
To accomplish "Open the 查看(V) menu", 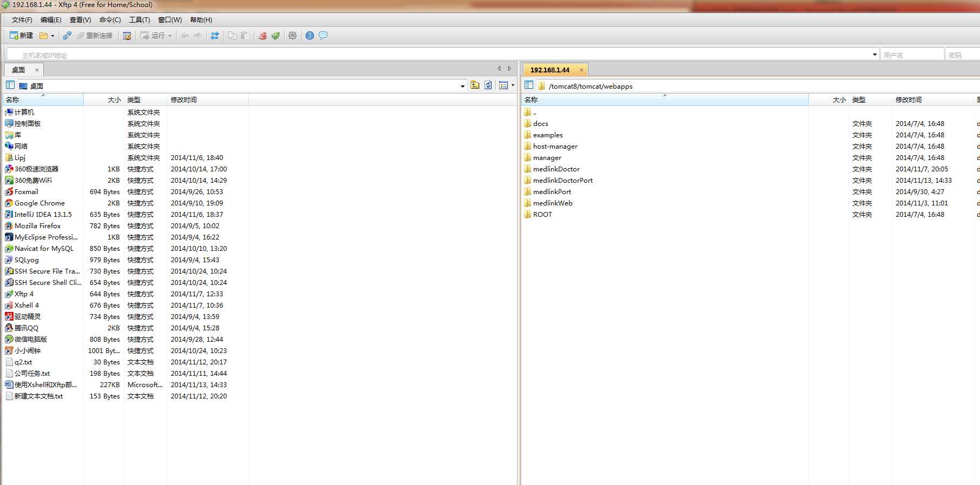I will coord(80,20).
